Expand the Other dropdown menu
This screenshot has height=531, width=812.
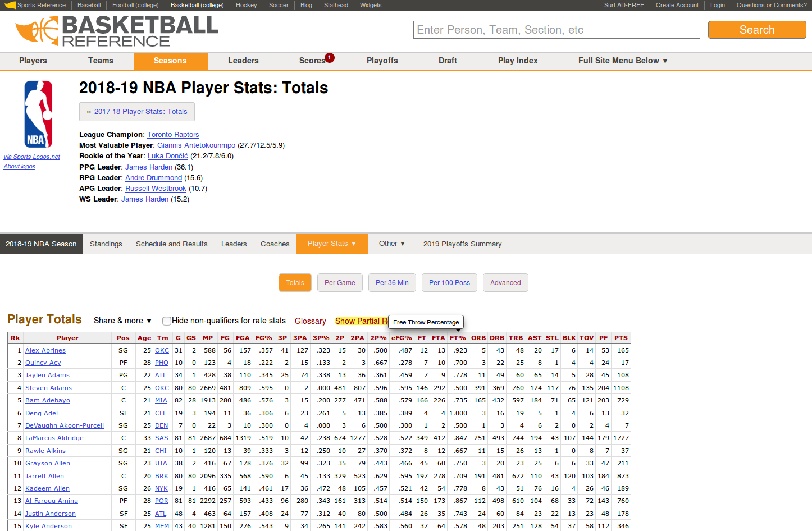392,244
